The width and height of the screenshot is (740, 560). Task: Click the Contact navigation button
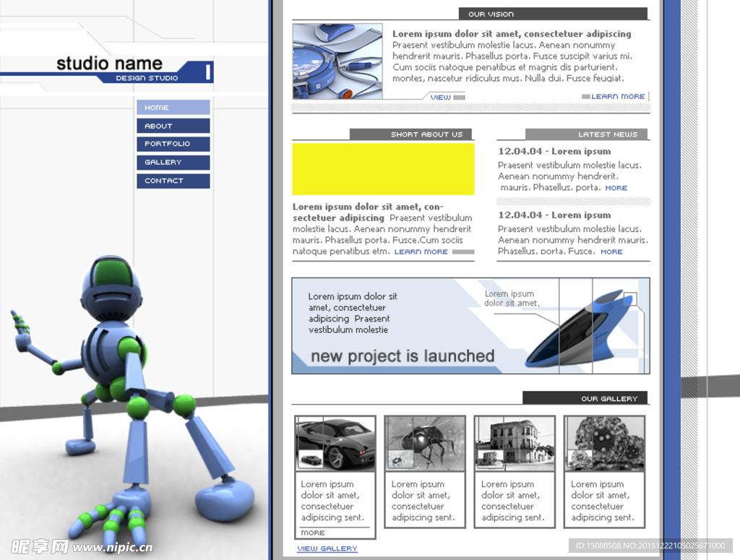[173, 181]
